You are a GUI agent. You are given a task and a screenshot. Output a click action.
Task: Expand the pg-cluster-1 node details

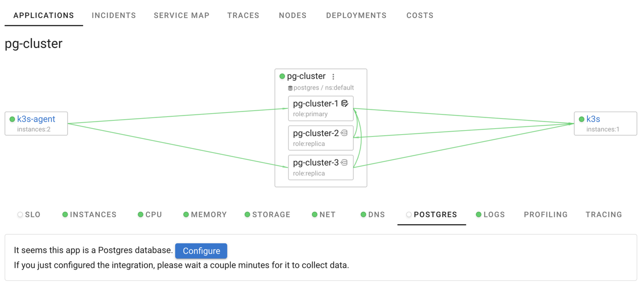pos(321,108)
